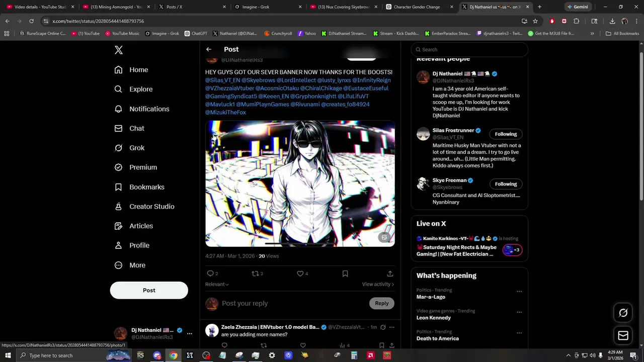This screenshot has width=644, height=362.
Task: Open Bookmarks in the X sidebar
Action: click(x=139, y=187)
